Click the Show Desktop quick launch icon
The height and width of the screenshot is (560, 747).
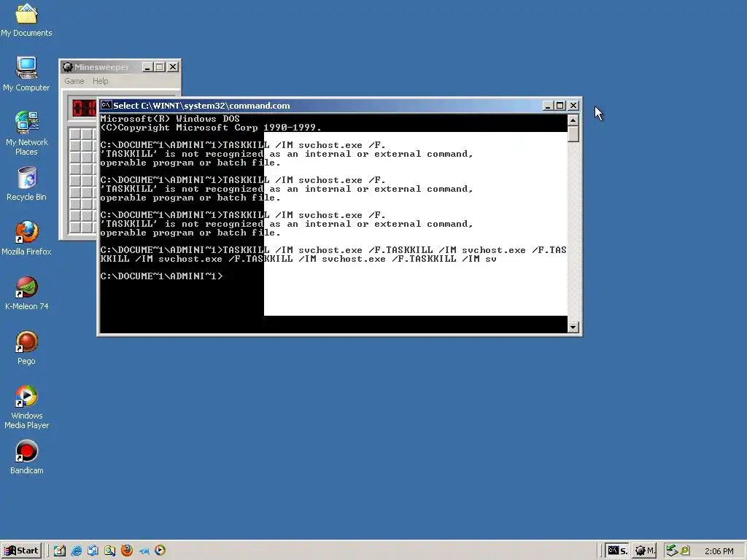60,551
